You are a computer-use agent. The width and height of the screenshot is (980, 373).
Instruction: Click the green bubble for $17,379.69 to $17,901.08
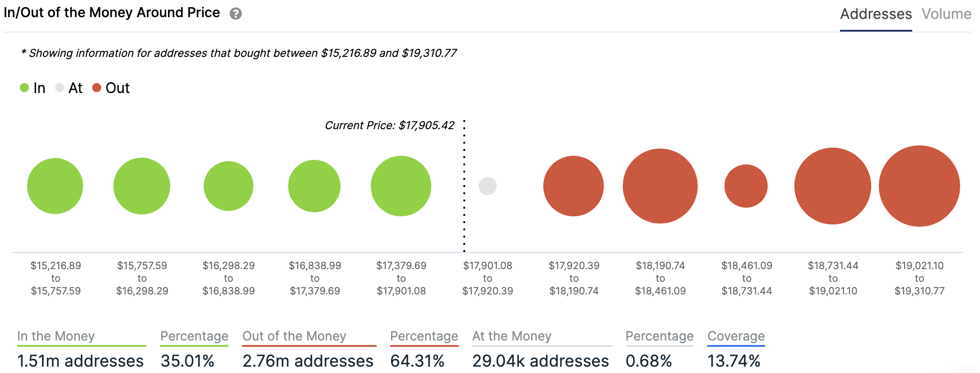click(401, 186)
